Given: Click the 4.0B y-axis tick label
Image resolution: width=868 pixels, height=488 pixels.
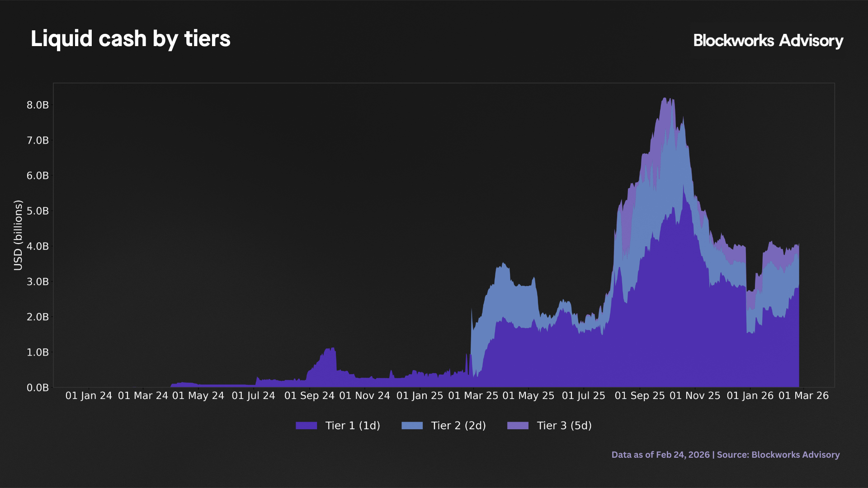Looking at the screenshot, I should pyautogui.click(x=38, y=246).
